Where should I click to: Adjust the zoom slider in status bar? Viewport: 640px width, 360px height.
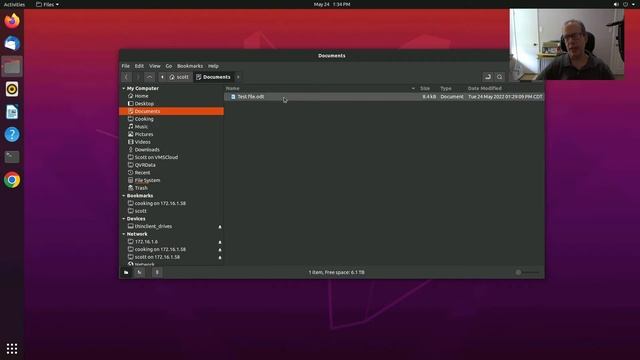click(x=527, y=272)
